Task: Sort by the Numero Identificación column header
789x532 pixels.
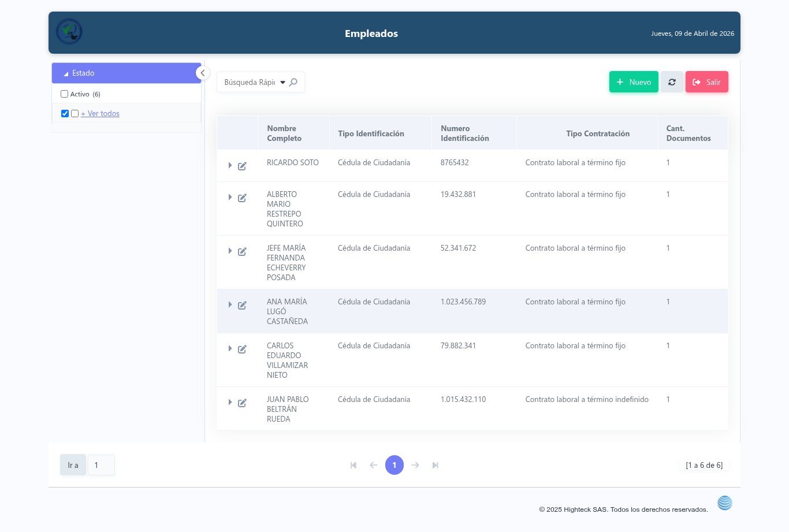Action: (x=464, y=133)
